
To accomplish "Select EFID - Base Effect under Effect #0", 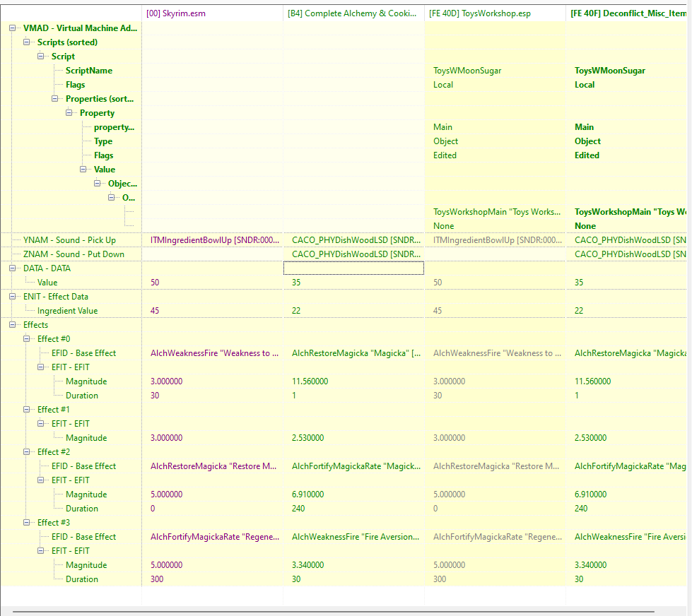I will point(83,353).
